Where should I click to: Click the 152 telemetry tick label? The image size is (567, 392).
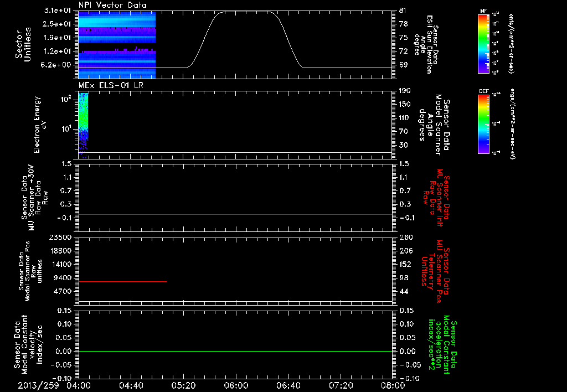pos(405,264)
